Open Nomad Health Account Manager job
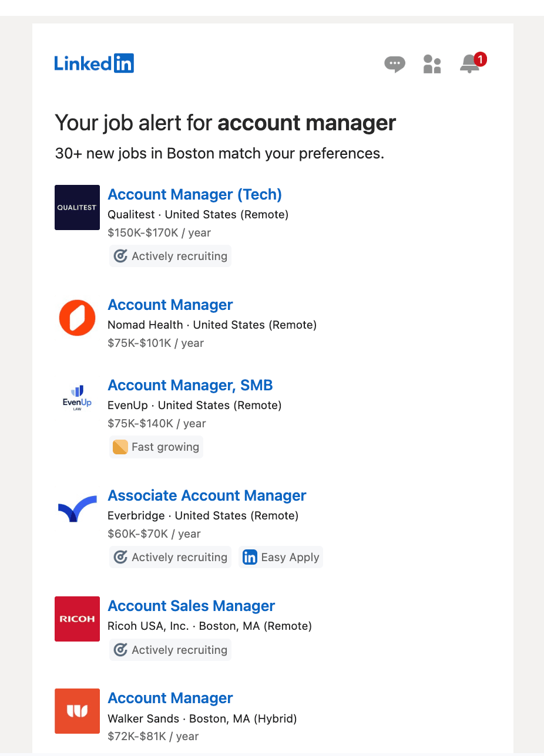This screenshot has height=756, width=544. 170,305
